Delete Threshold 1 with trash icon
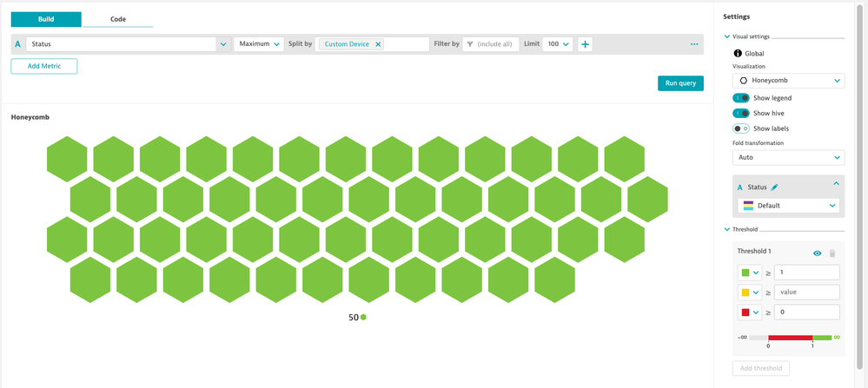Screen dimensions: 868x388 [x=832, y=253]
